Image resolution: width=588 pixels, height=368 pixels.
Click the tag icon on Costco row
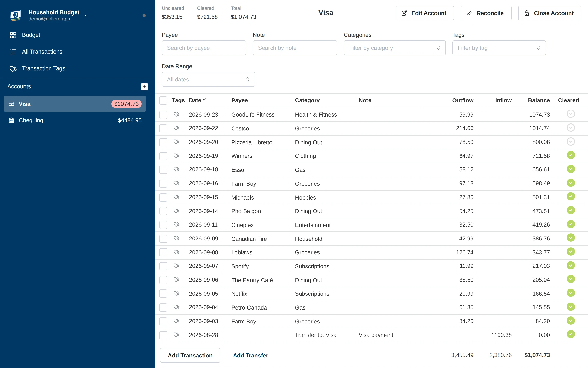pos(176,128)
